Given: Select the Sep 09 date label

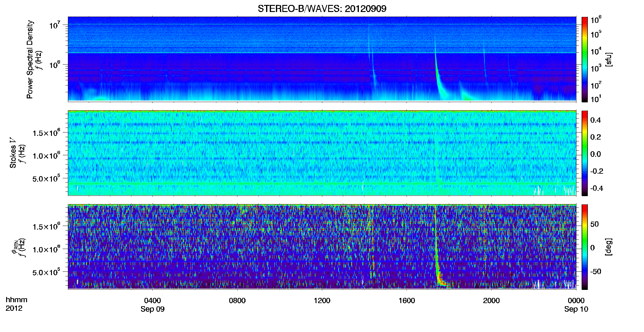Looking at the screenshot, I should (x=152, y=309).
